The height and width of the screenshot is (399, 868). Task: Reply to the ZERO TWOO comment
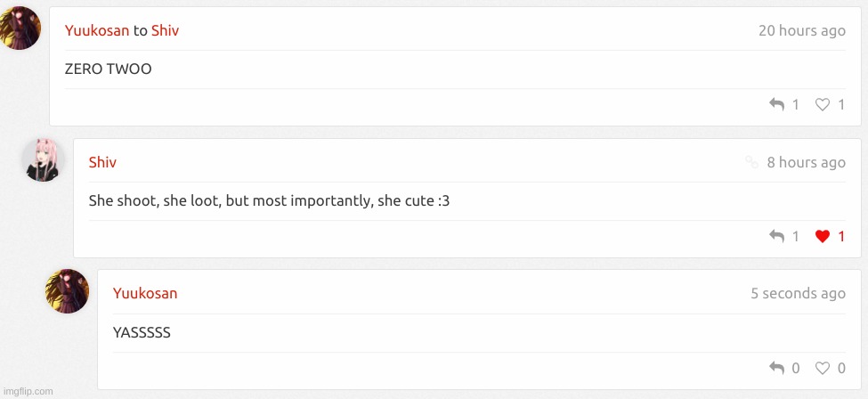pos(776,104)
